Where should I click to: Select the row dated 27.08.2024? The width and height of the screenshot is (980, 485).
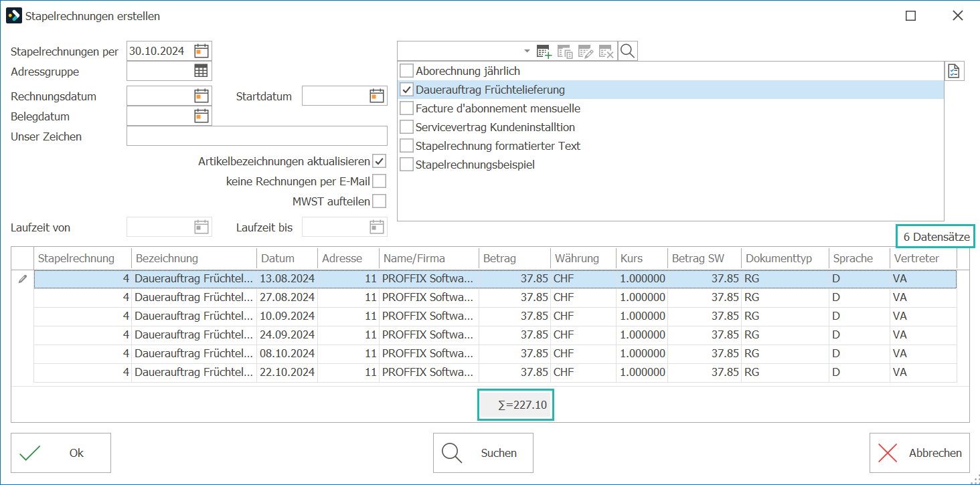click(495, 297)
